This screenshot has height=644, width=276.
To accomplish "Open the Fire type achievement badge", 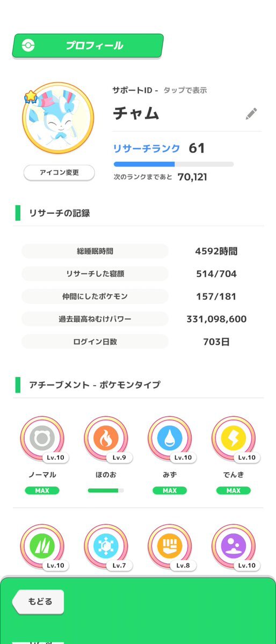I will 106,438.
